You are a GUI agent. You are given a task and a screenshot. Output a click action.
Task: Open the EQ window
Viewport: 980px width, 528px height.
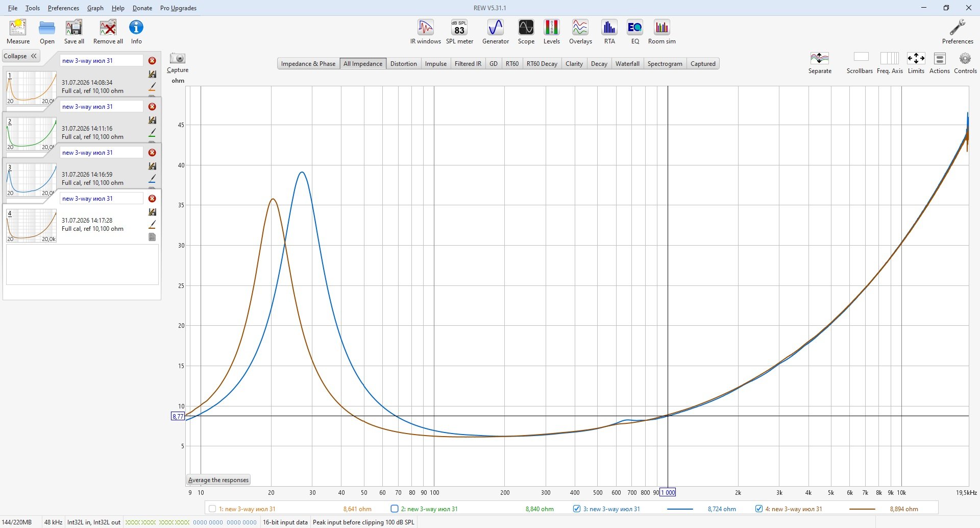pyautogui.click(x=635, y=31)
